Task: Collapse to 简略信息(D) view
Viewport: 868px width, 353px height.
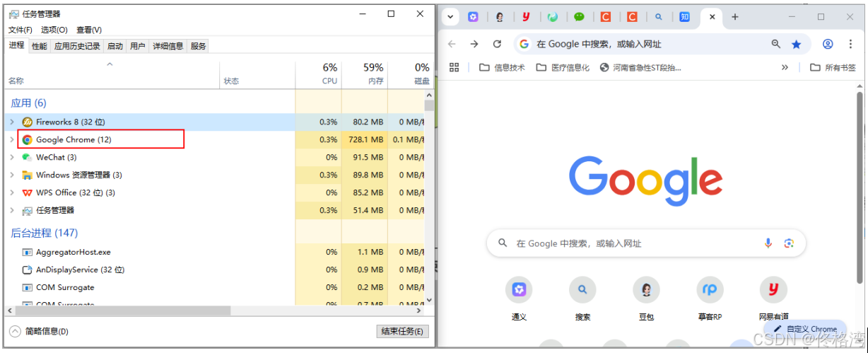Action: 40,331
